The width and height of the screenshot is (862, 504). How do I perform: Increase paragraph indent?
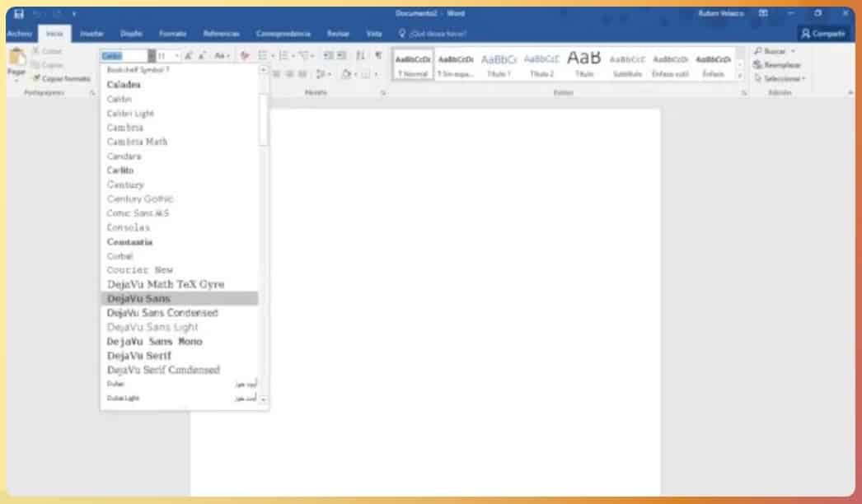pyautogui.click(x=341, y=55)
